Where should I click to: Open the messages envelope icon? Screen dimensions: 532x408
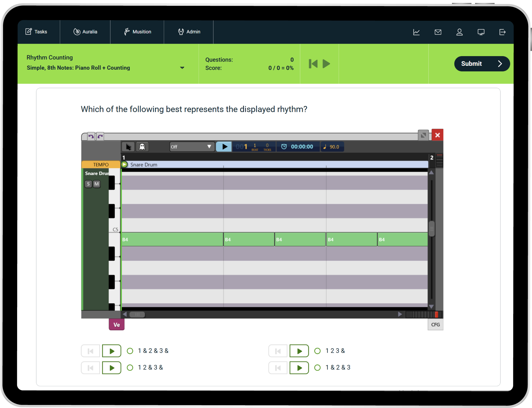pyautogui.click(x=438, y=32)
